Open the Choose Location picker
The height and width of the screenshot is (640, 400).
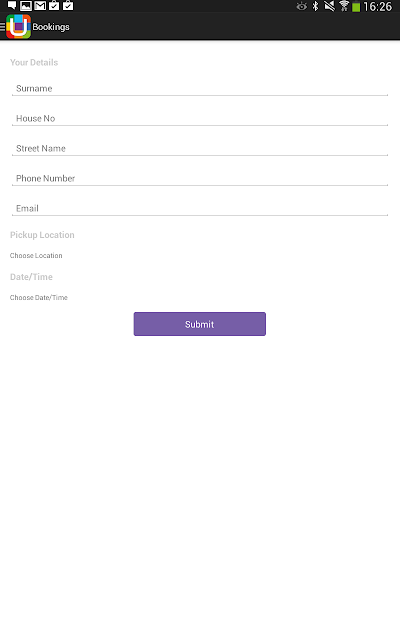click(36, 256)
